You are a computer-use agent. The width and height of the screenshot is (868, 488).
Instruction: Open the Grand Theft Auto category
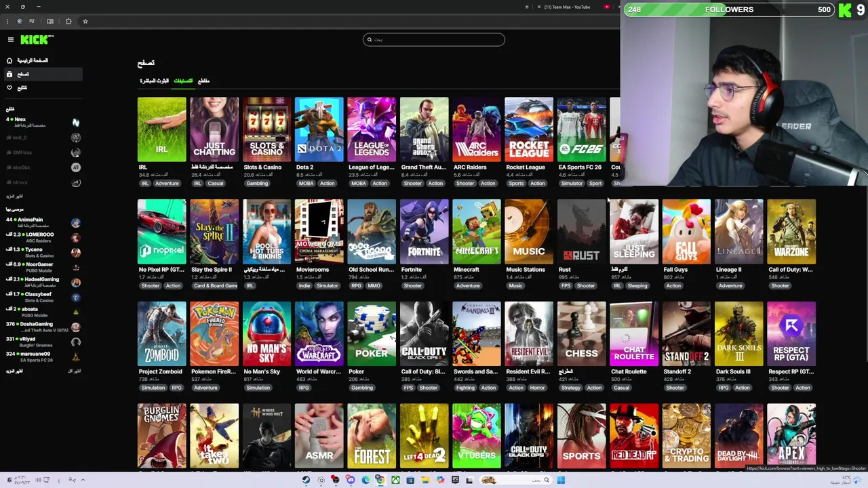[x=425, y=129]
